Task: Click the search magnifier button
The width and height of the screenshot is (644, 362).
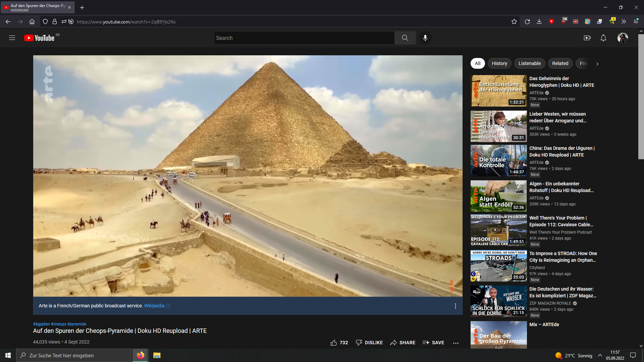Action: pyautogui.click(x=405, y=38)
